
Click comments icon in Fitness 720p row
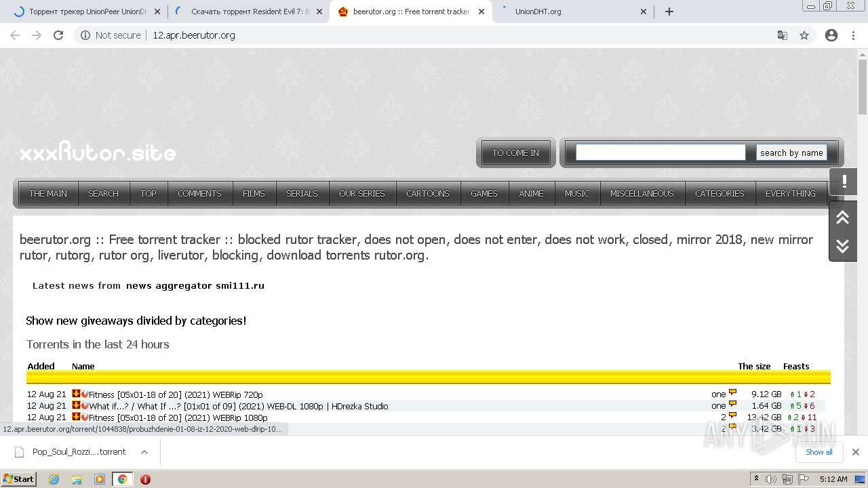point(732,393)
